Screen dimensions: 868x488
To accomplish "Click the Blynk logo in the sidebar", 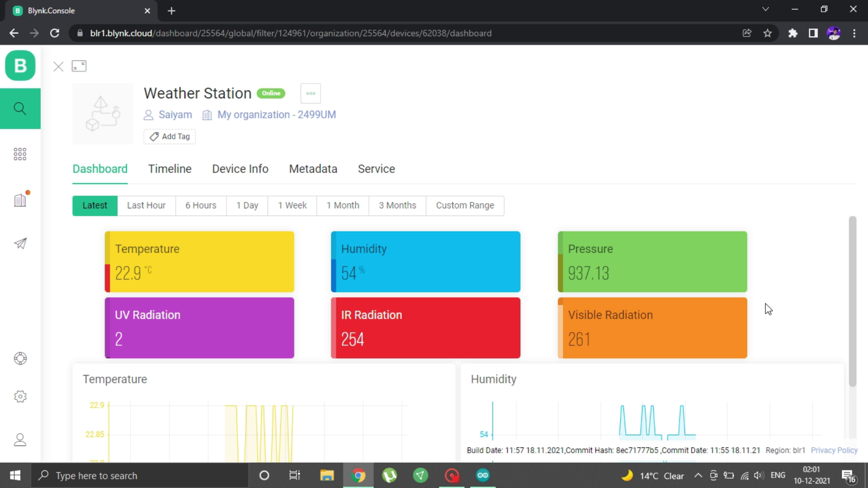I will click(x=20, y=66).
